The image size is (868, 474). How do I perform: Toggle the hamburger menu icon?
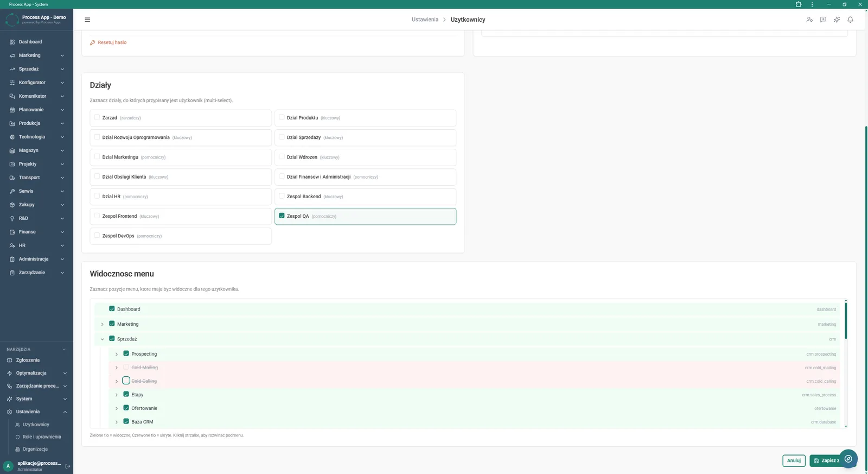tap(87, 20)
